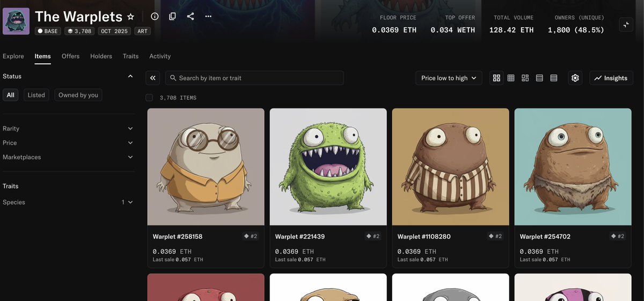Open the Warplet #258158 title link
This screenshot has width=644, height=301.
coord(178,237)
